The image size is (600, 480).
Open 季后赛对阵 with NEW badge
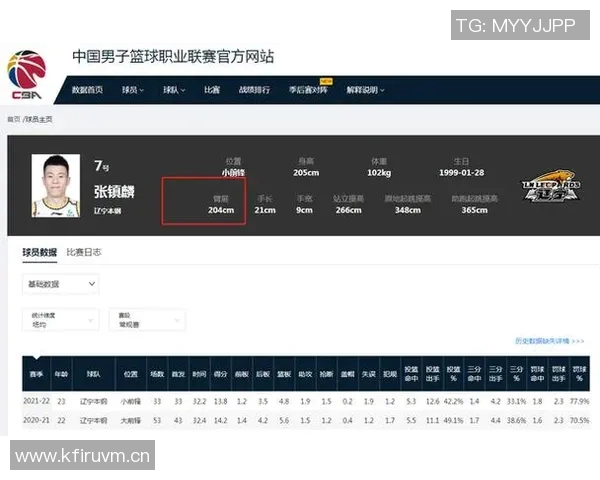(x=307, y=90)
